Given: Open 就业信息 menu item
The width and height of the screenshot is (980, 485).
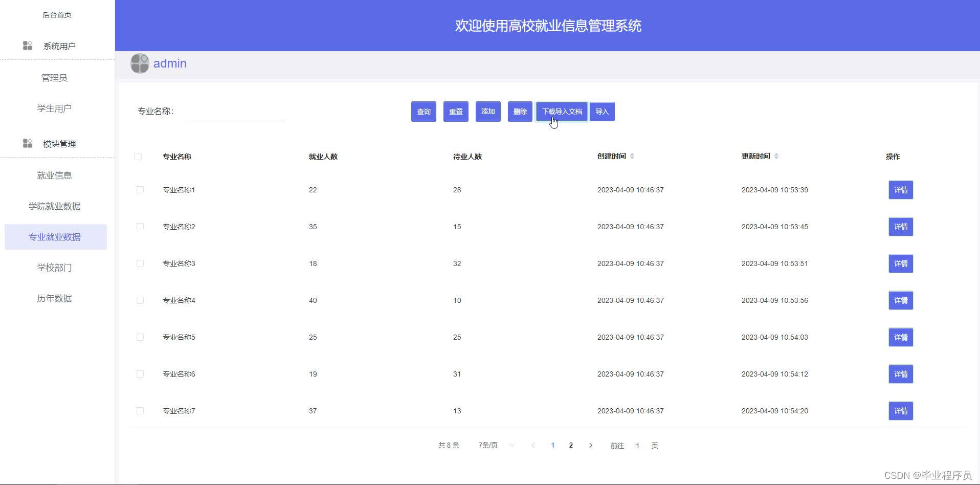Looking at the screenshot, I should [54, 175].
